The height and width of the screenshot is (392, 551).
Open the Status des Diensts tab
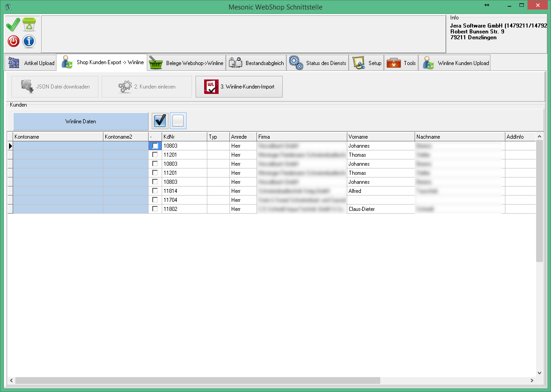tap(318, 63)
